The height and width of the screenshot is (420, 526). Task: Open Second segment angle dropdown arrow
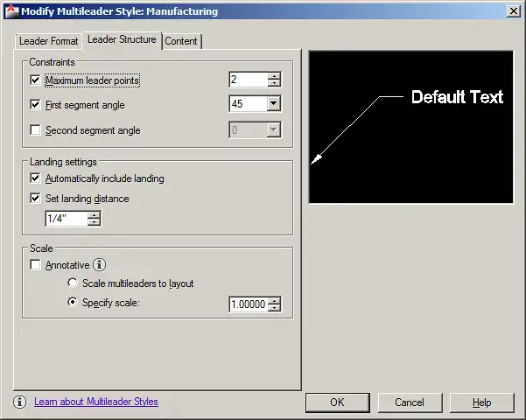point(274,129)
